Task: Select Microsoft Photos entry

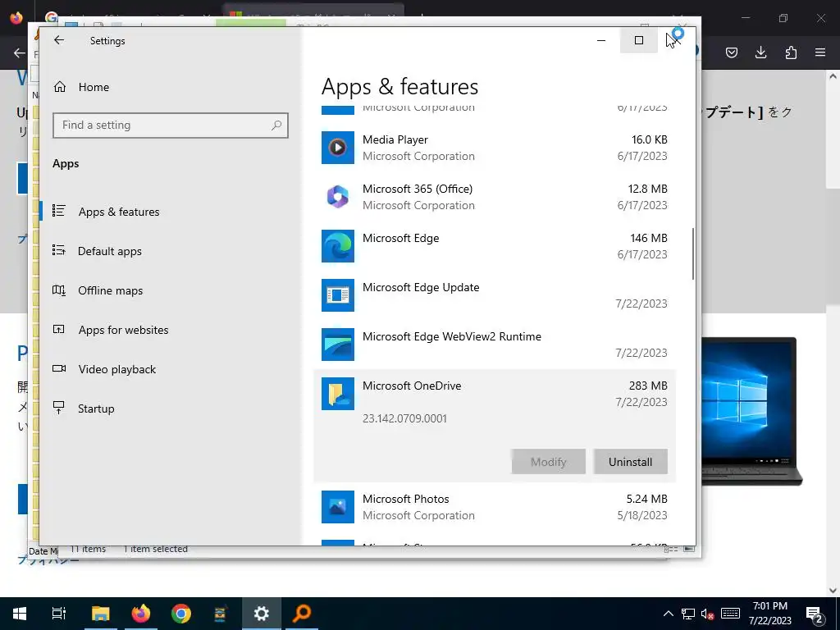Action: [x=495, y=507]
